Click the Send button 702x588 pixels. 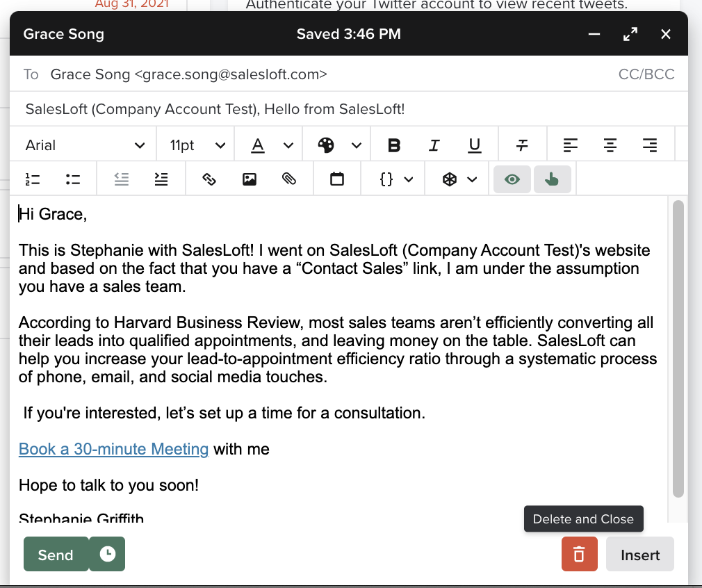(x=56, y=554)
